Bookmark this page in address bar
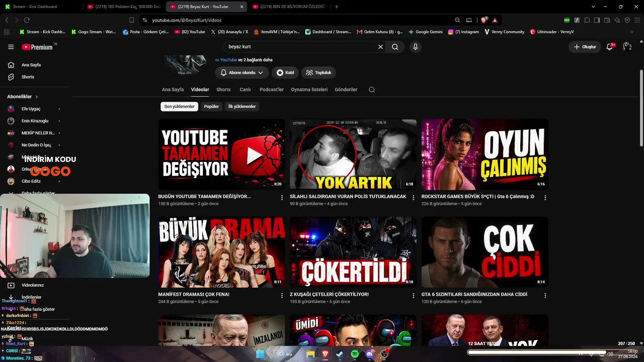This screenshot has height=362, width=644. (132, 20)
